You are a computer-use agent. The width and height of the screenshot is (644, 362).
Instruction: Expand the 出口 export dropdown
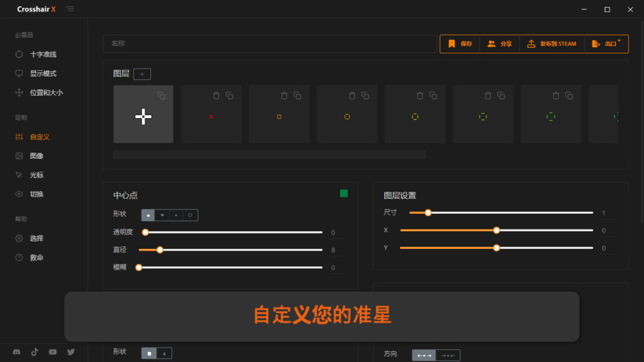(x=606, y=44)
